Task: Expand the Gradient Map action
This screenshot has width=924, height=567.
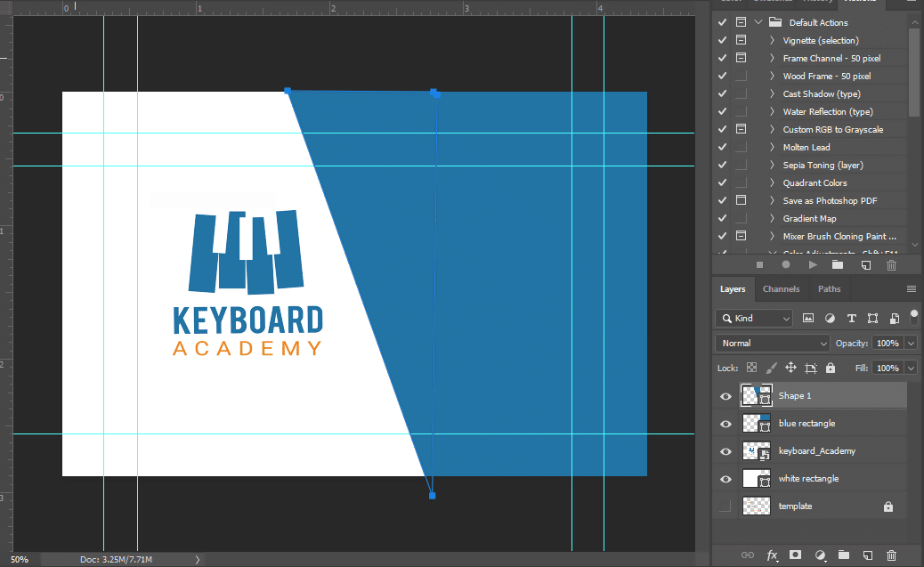Action: (x=772, y=218)
